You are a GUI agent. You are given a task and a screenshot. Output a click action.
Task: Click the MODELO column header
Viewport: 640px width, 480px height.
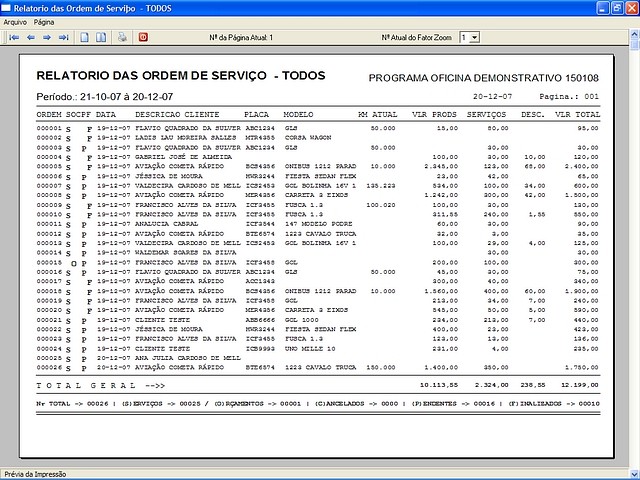point(298,115)
